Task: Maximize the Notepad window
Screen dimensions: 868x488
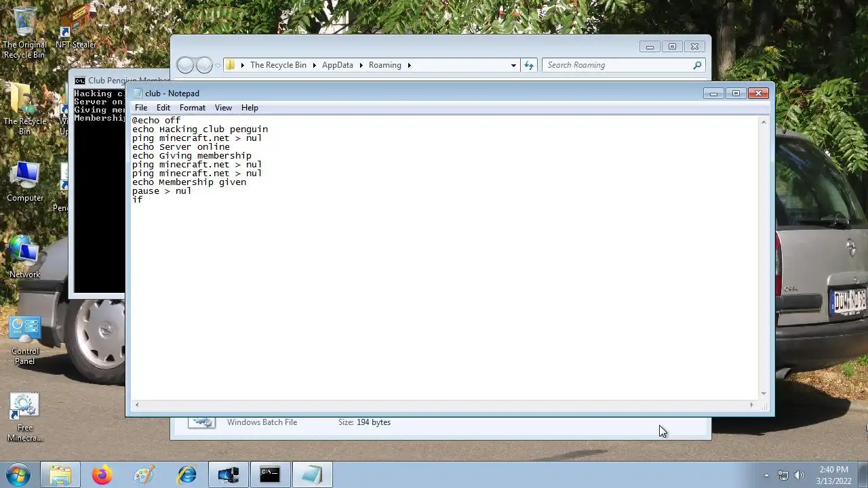Action: pos(736,94)
